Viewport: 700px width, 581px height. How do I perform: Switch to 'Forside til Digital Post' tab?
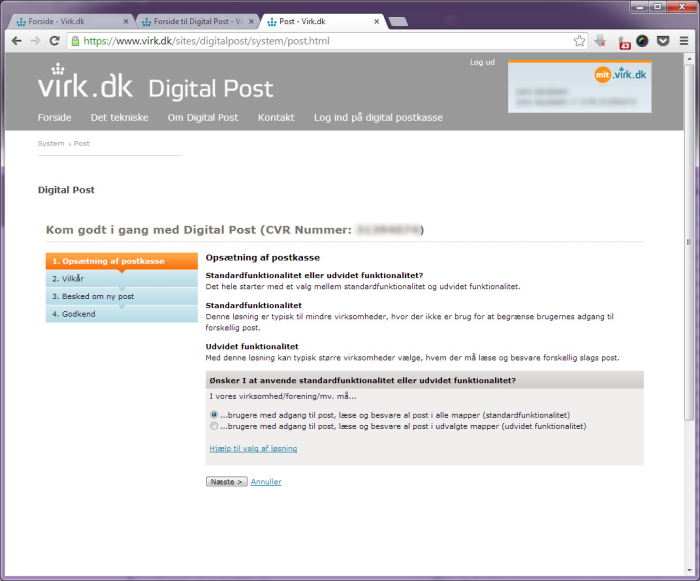196,21
